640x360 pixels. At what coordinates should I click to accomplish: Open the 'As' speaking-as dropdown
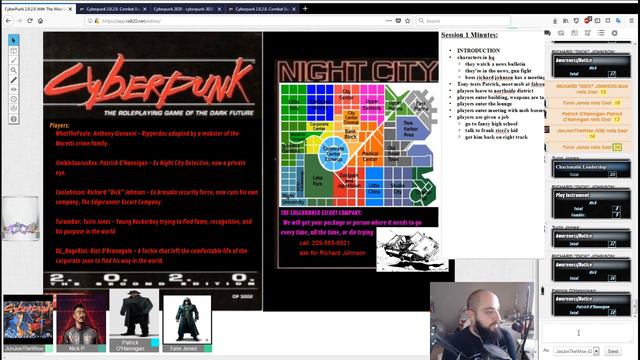click(x=576, y=351)
